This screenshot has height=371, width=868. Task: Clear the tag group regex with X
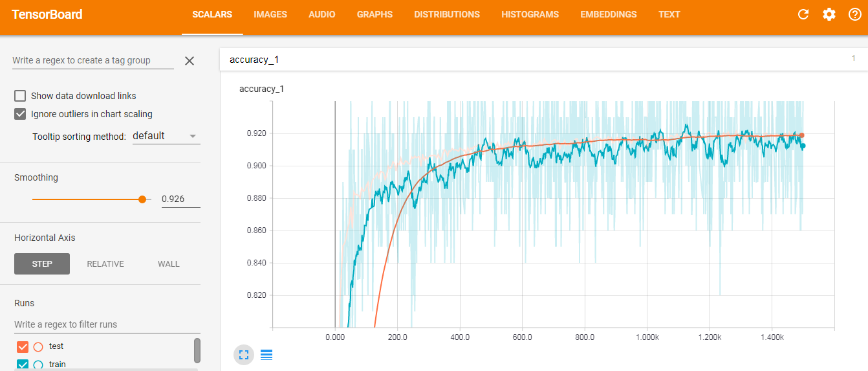pyautogui.click(x=190, y=61)
